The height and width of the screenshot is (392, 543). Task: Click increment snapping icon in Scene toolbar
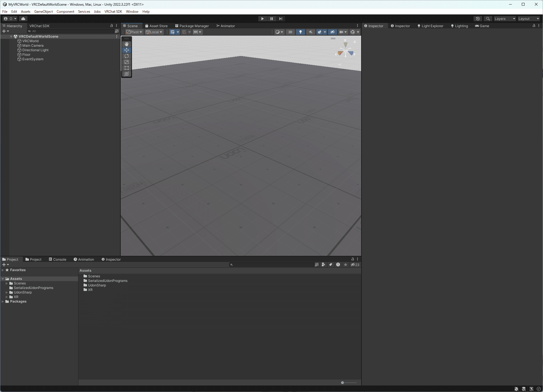(195, 32)
